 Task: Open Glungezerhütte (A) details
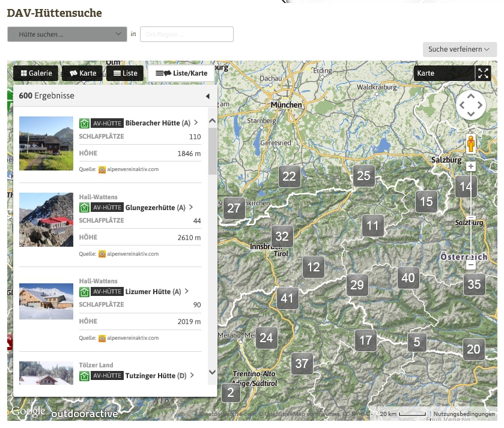coord(155,208)
